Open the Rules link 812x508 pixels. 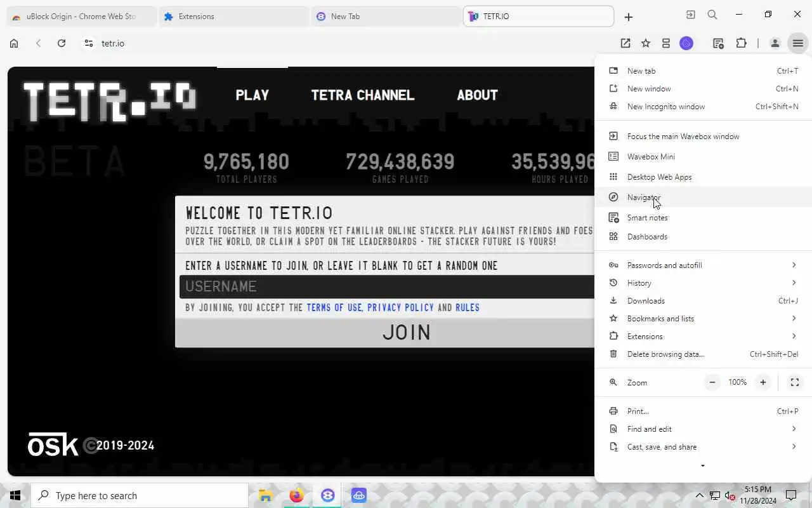[468, 307]
